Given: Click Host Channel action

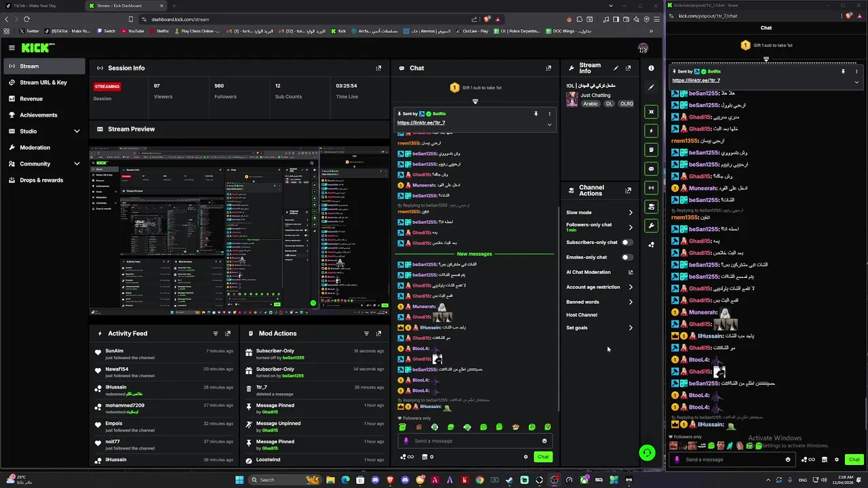Looking at the screenshot, I should pos(582,315).
